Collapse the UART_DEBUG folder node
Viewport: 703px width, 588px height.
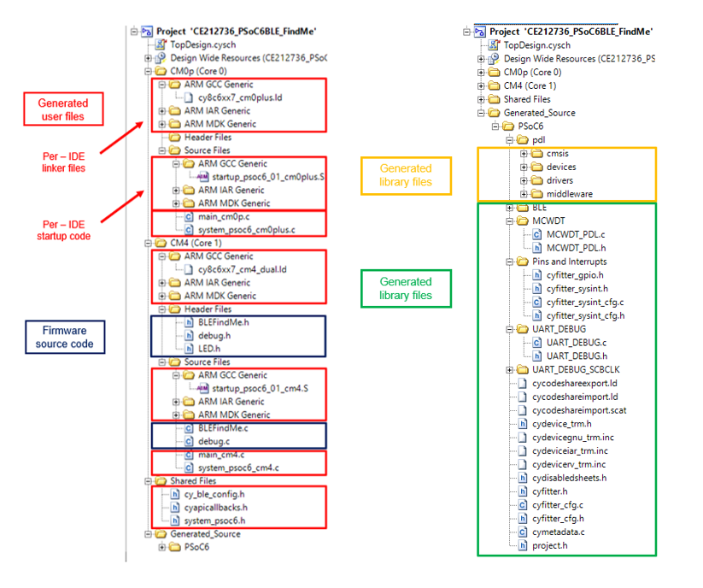coord(509,329)
